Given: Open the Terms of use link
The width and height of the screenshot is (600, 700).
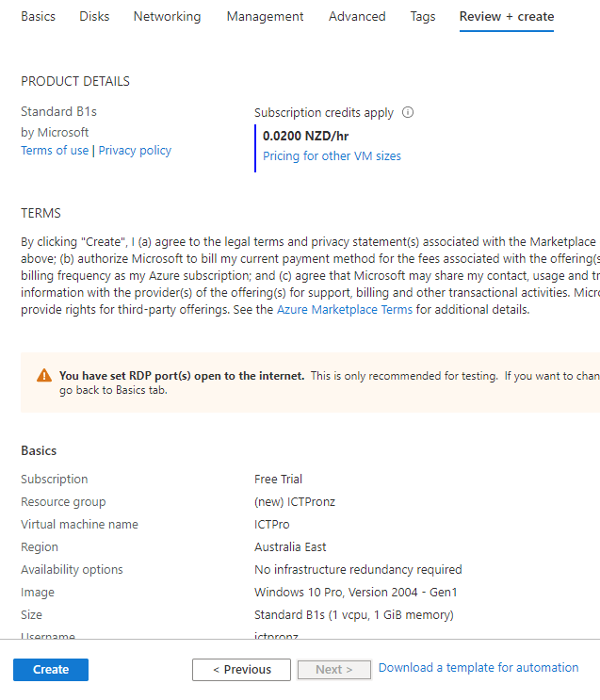Looking at the screenshot, I should pos(55,151).
